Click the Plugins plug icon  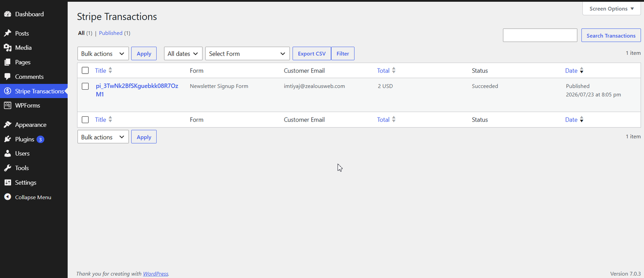click(x=8, y=139)
